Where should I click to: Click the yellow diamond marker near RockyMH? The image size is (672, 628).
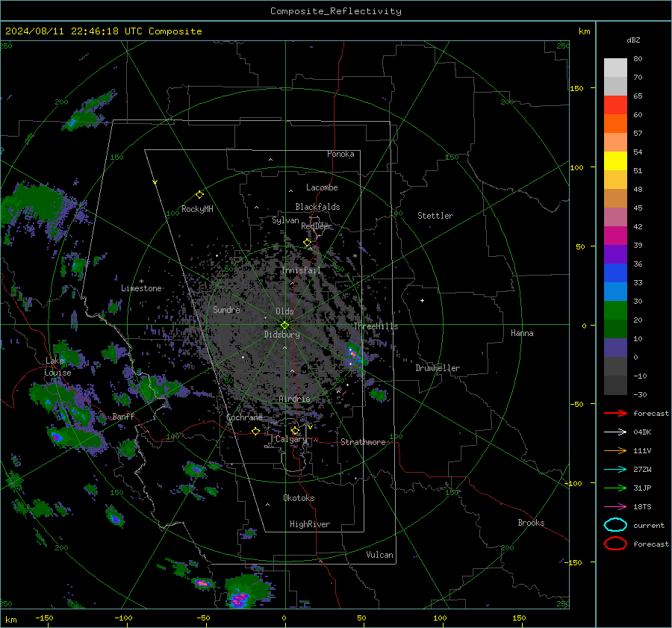(199, 195)
